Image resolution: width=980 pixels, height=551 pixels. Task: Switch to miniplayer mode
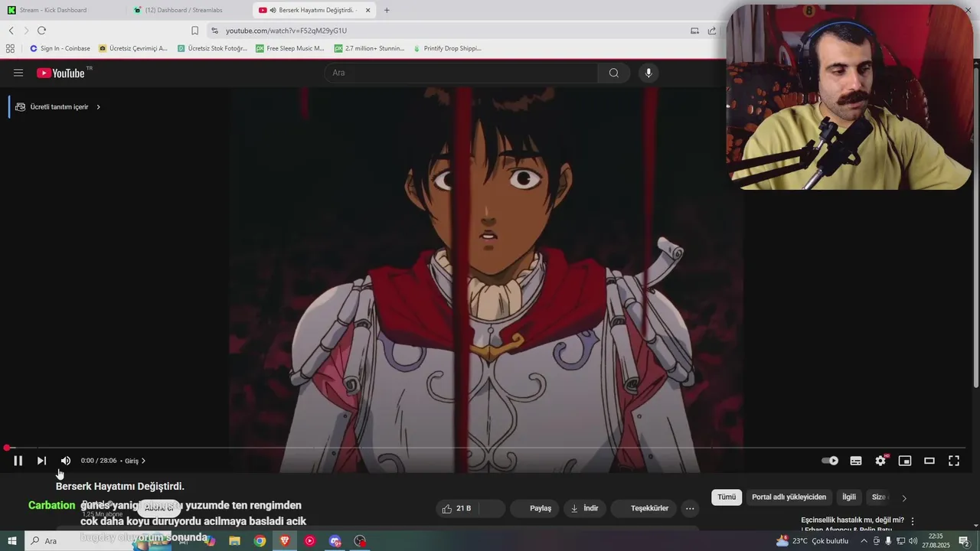(905, 461)
